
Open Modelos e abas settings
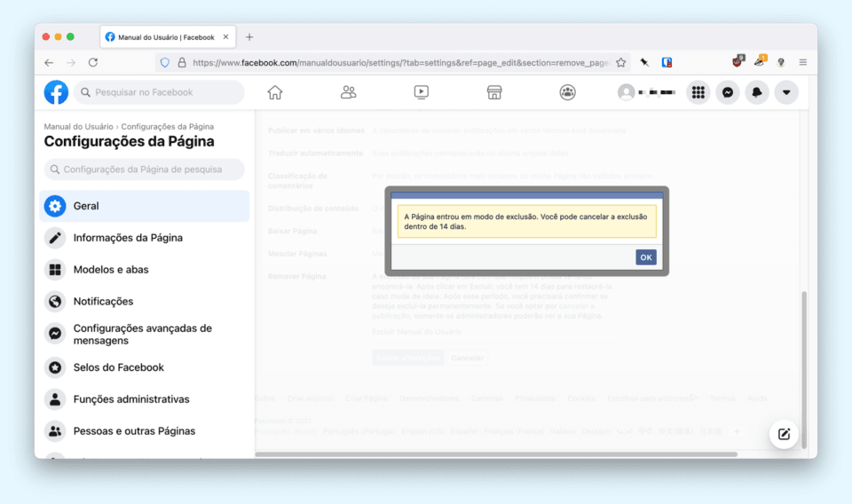144,270
